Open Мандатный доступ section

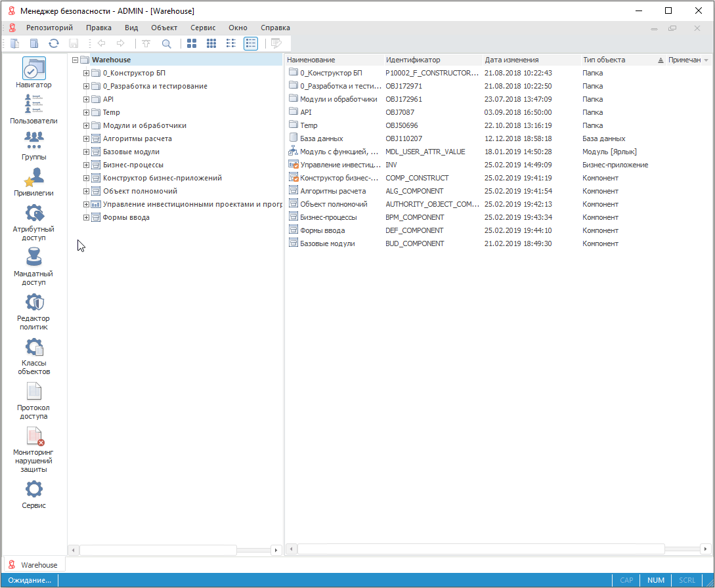click(33, 266)
